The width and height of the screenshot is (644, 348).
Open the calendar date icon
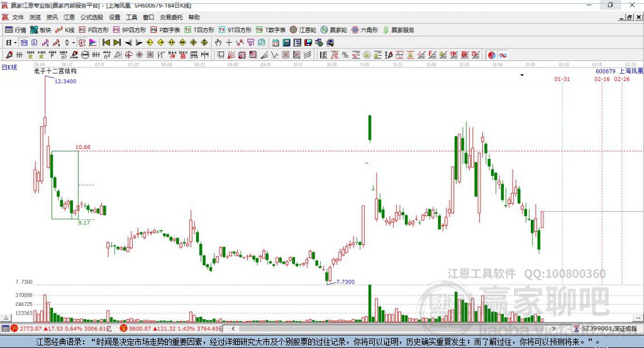click(x=275, y=43)
